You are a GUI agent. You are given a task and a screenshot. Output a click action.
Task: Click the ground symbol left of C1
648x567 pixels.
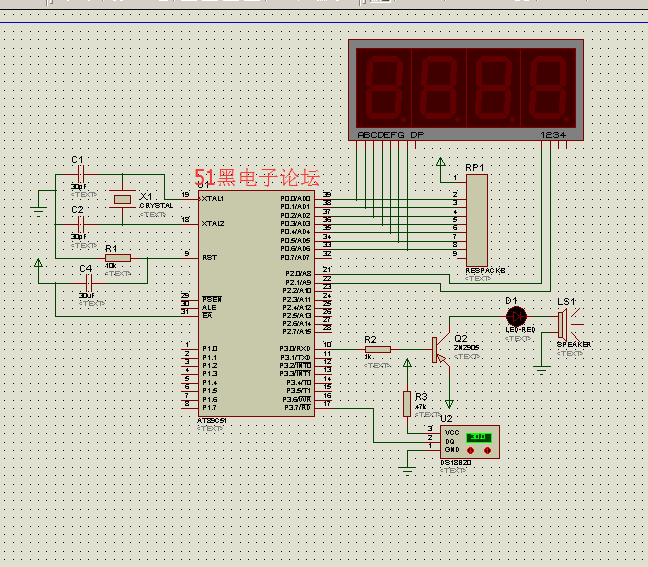coord(38,209)
